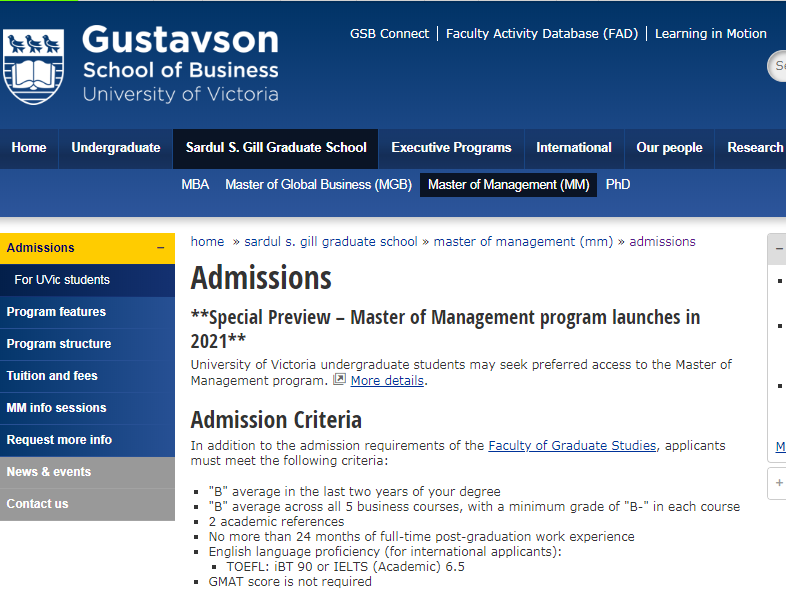Click sardul s. gill graduate school breadcrumb
The image size is (786, 595).
330,242
